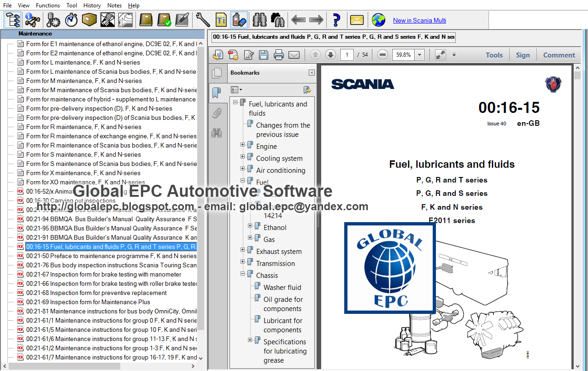Viewport: 588px width, 371px height.
Task: Click the edit PDF pencil icon
Action: [249, 55]
